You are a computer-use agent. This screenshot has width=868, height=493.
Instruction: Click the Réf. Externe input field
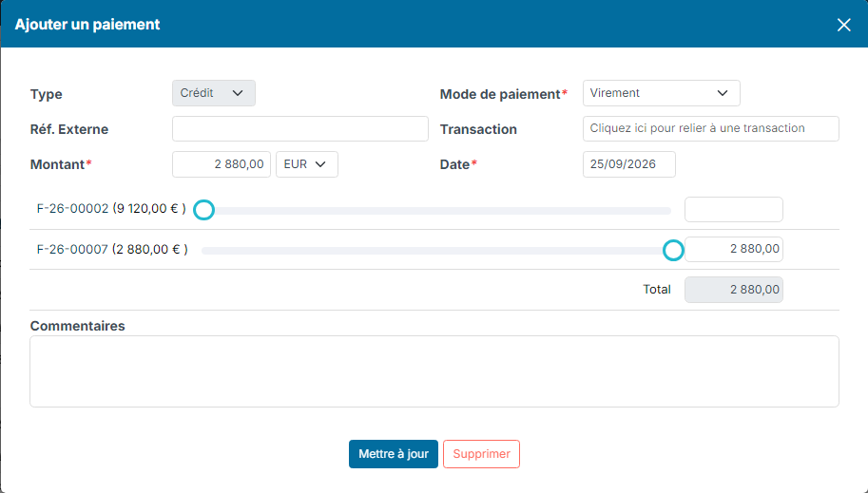(300, 128)
